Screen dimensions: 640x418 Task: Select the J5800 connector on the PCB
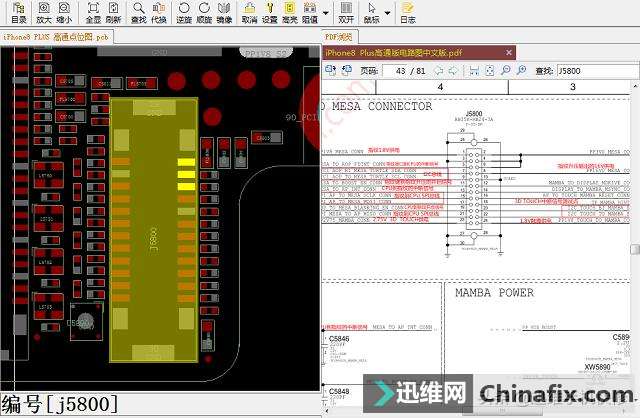(153, 230)
